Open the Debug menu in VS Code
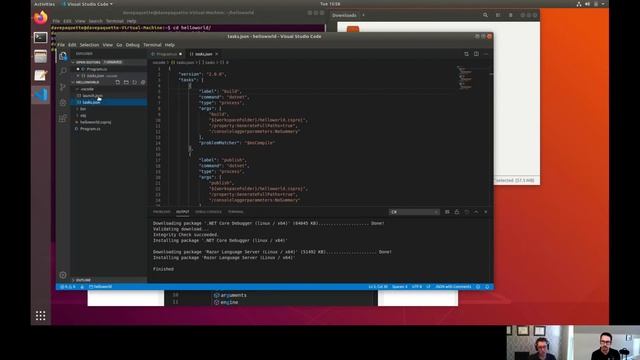Viewport: 640px width, 360px height. pos(133,45)
